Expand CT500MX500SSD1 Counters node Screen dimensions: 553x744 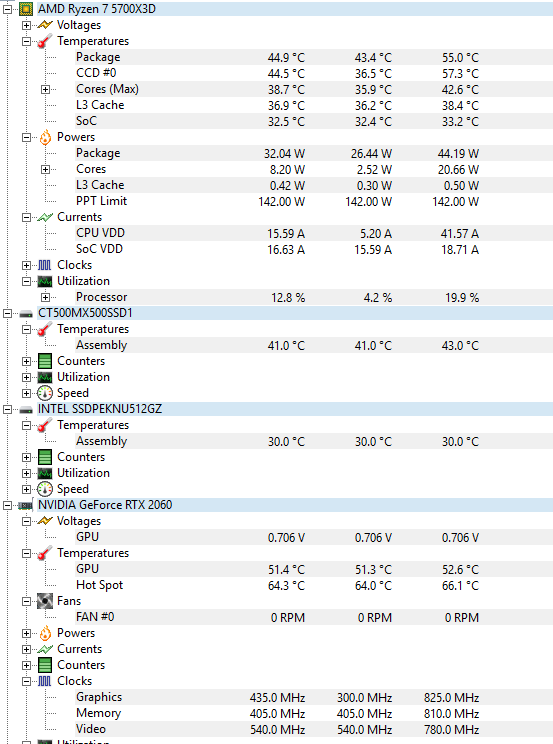(27, 362)
